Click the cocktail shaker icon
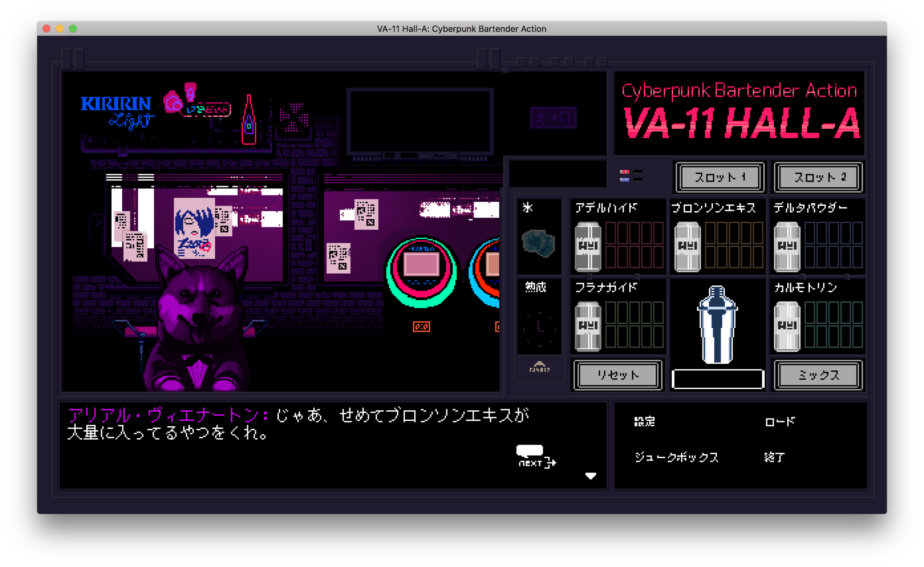The height and width of the screenshot is (567, 924). click(718, 325)
